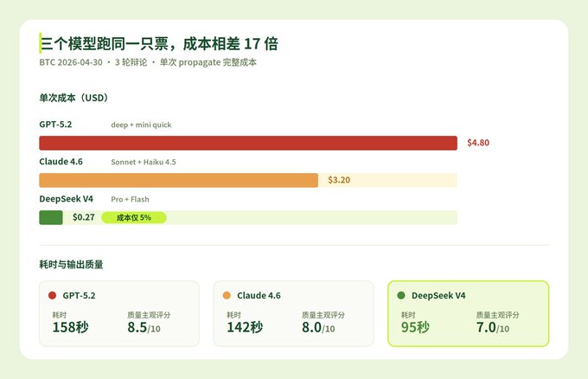Open the highlighted DeepSeek V4 card
588x379 pixels.
tap(469, 313)
